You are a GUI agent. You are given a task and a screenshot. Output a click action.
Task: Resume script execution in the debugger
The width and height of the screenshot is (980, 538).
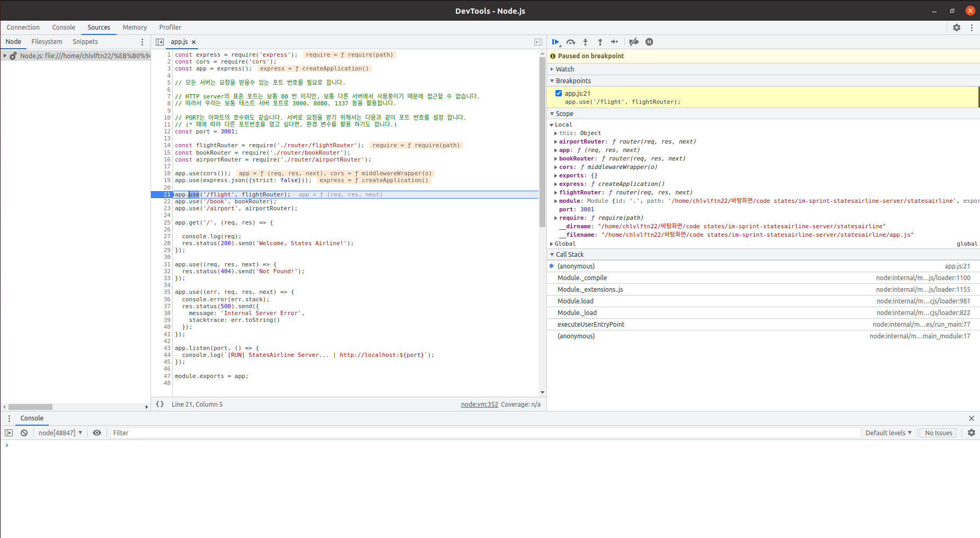(555, 42)
